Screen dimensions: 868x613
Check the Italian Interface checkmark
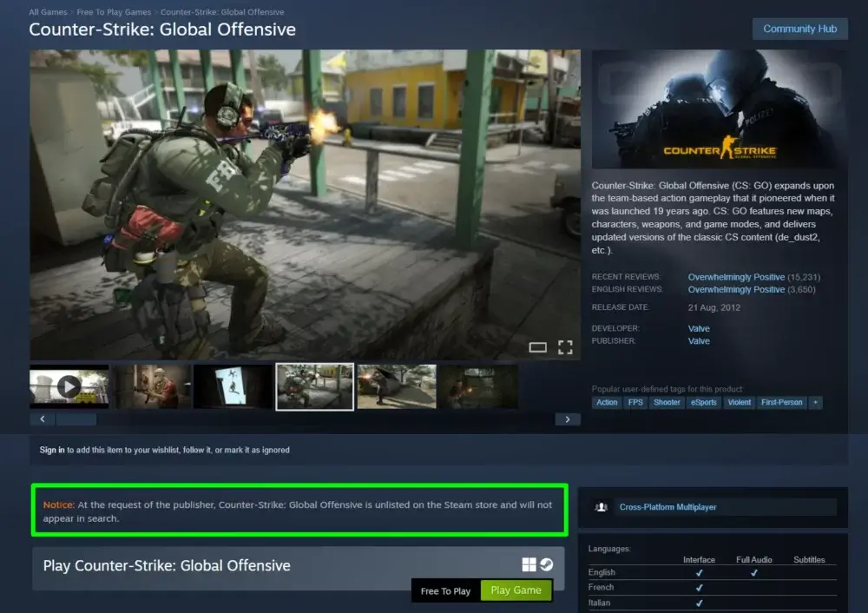[700, 601]
